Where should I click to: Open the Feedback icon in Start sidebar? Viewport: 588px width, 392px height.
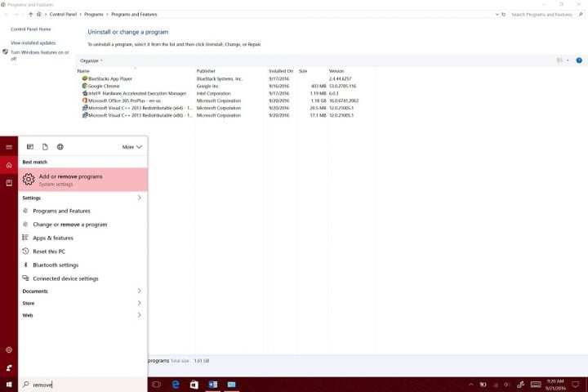9,367
